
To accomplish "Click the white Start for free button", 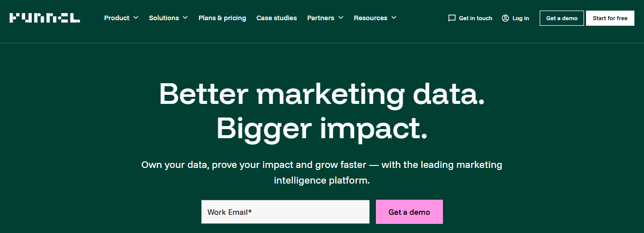I will [x=610, y=18].
